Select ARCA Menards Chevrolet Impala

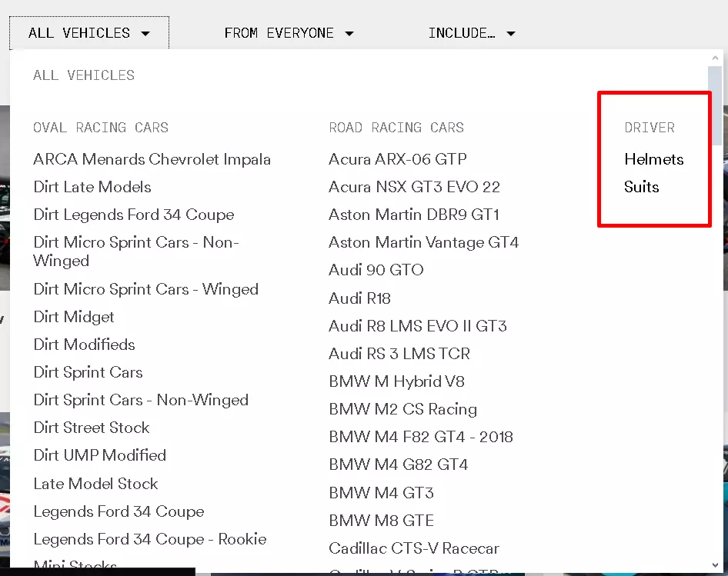(x=152, y=159)
